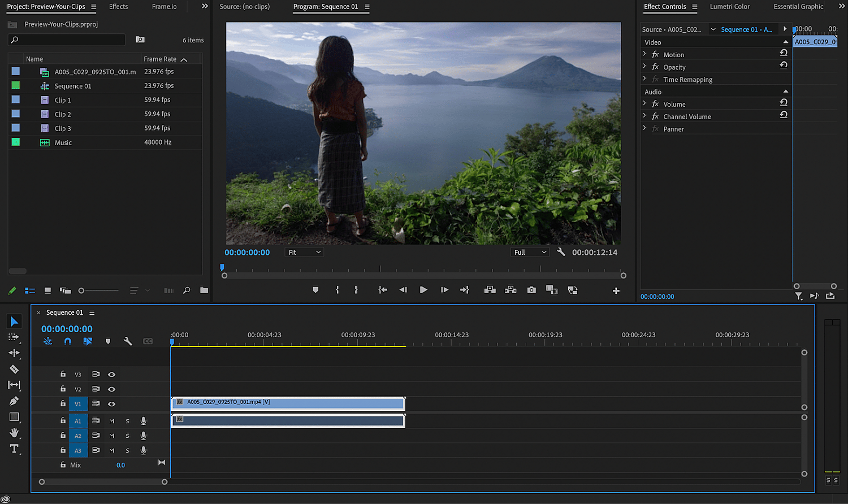
Task: Click the Comparison View icon
Action: click(552, 290)
